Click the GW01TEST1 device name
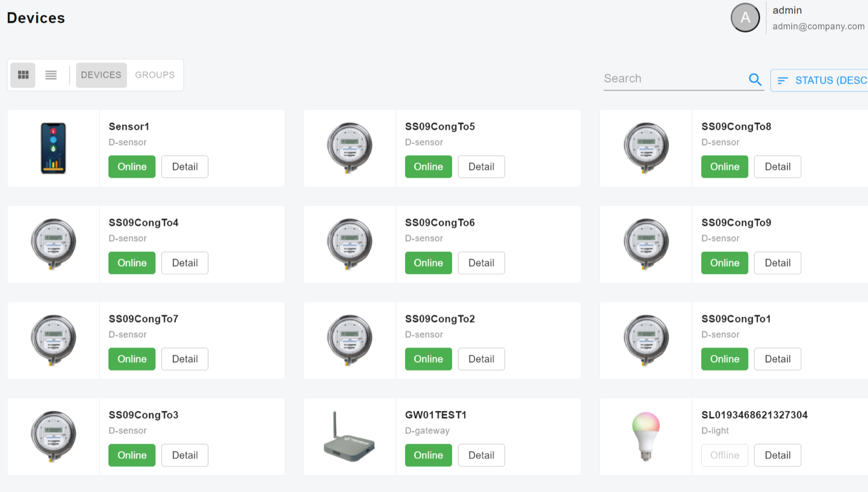This screenshot has width=868, height=492. [x=436, y=415]
